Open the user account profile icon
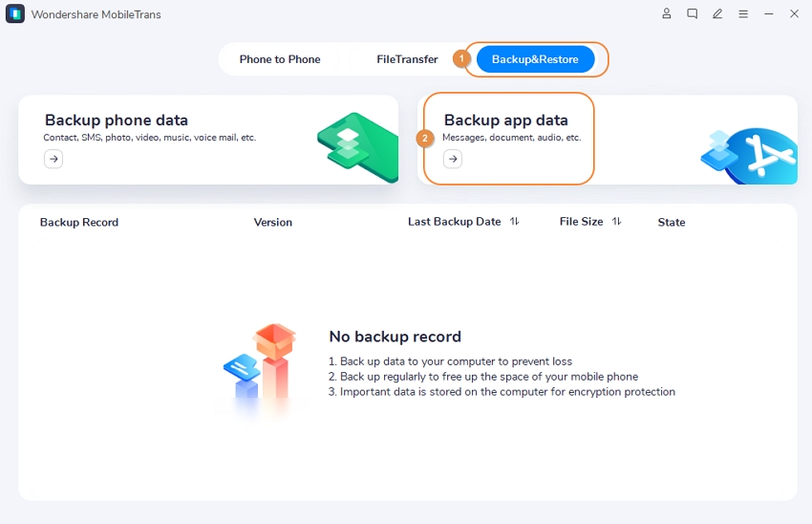The width and height of the screenshot is (812, 524). [667, 14]
